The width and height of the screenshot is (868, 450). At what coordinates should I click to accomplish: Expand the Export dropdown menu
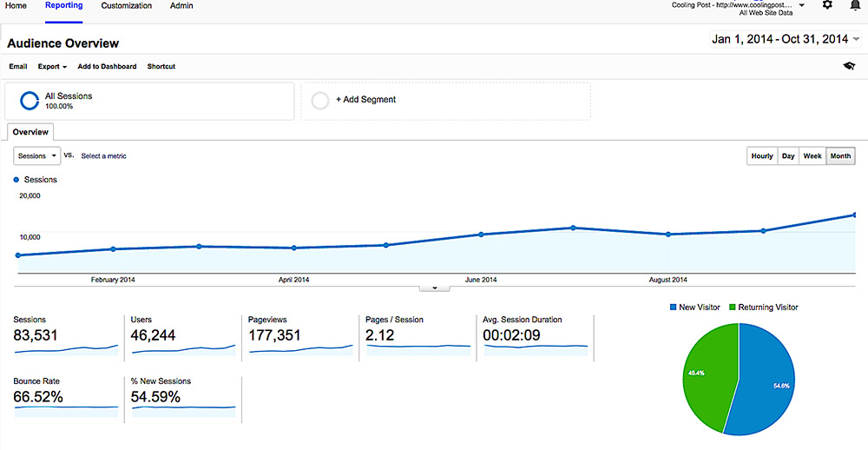(52, 67)
